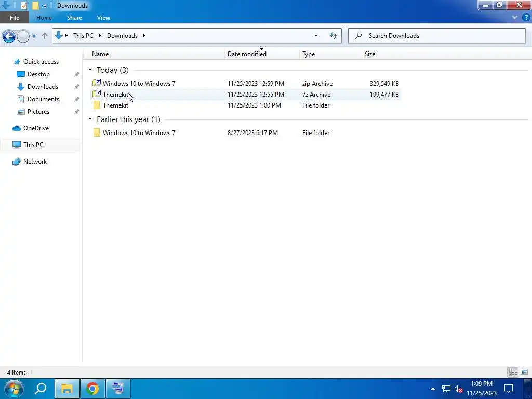Open Documents in navigation pane

[43, 99]
